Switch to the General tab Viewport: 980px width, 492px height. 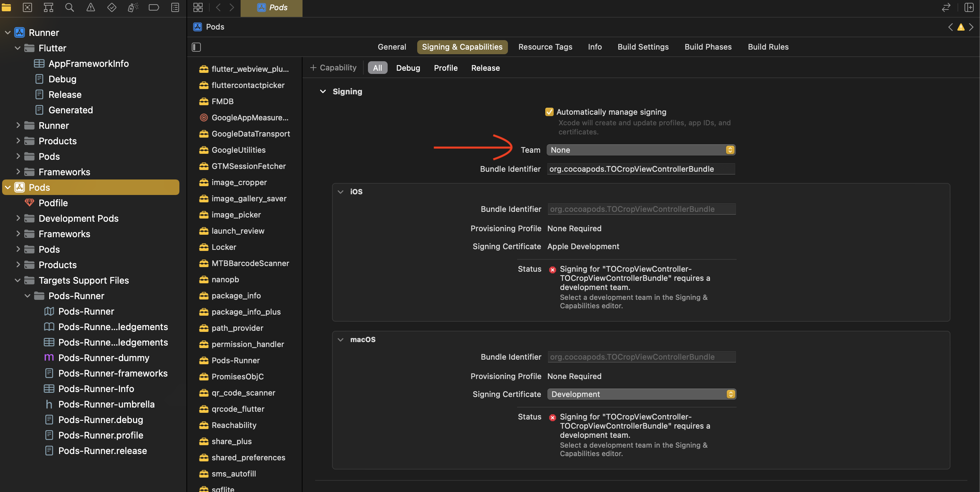coord(392,47)
